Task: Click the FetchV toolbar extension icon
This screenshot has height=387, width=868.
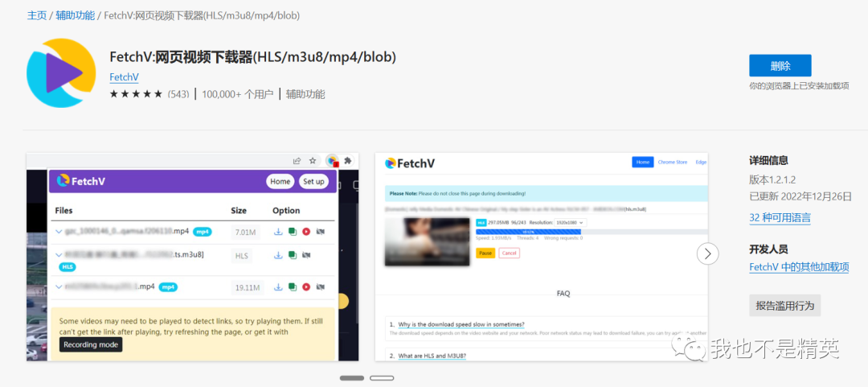Action: 331,160
